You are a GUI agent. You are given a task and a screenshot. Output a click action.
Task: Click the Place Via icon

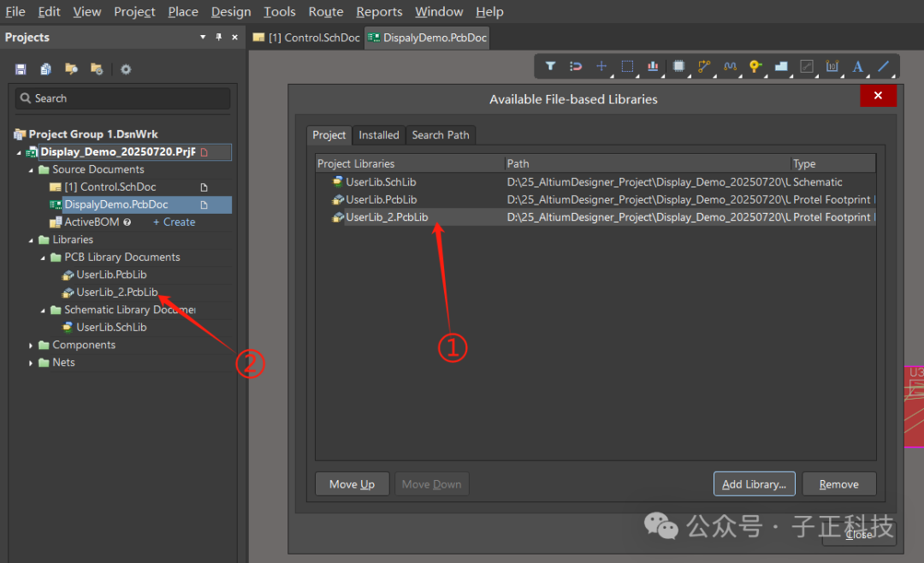click(755, 66)
